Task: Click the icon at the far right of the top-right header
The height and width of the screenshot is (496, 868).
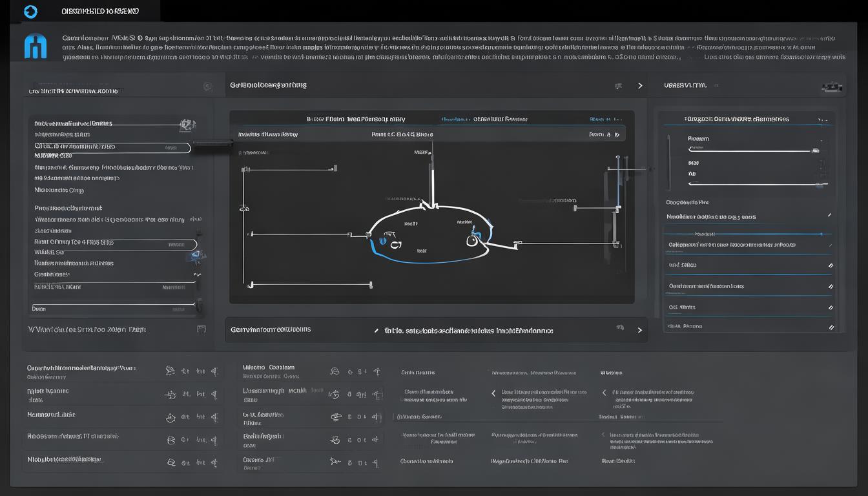Action: [x=832, y=87]
